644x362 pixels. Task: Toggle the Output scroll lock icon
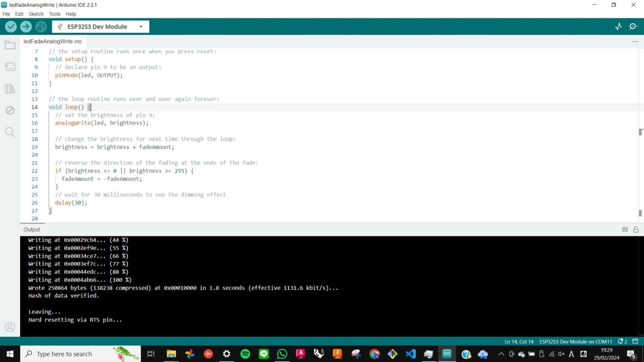pyautogui.click(x=636, y=230)
